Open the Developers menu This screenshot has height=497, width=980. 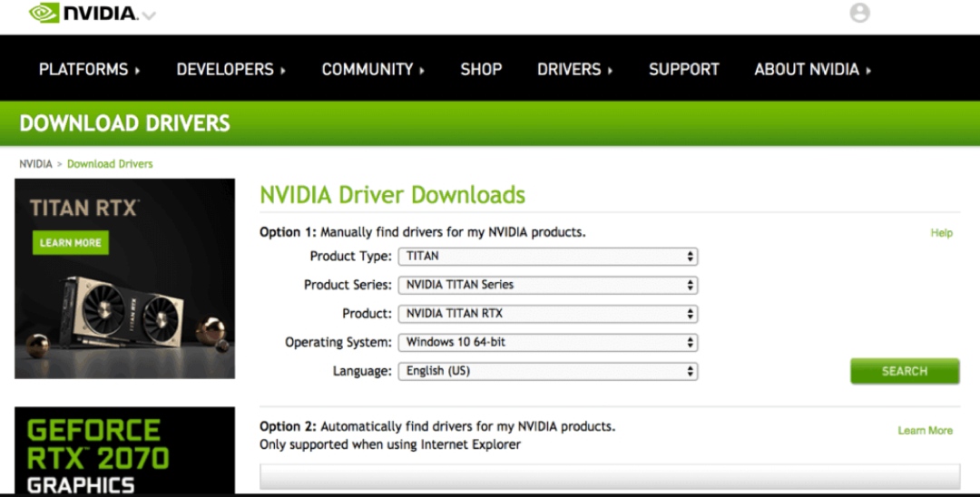point(230,69)
